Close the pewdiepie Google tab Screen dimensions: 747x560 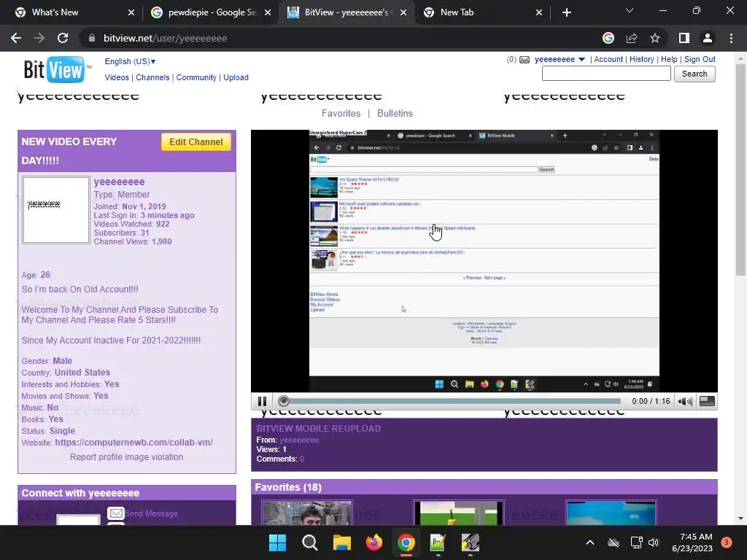[268, 12]
